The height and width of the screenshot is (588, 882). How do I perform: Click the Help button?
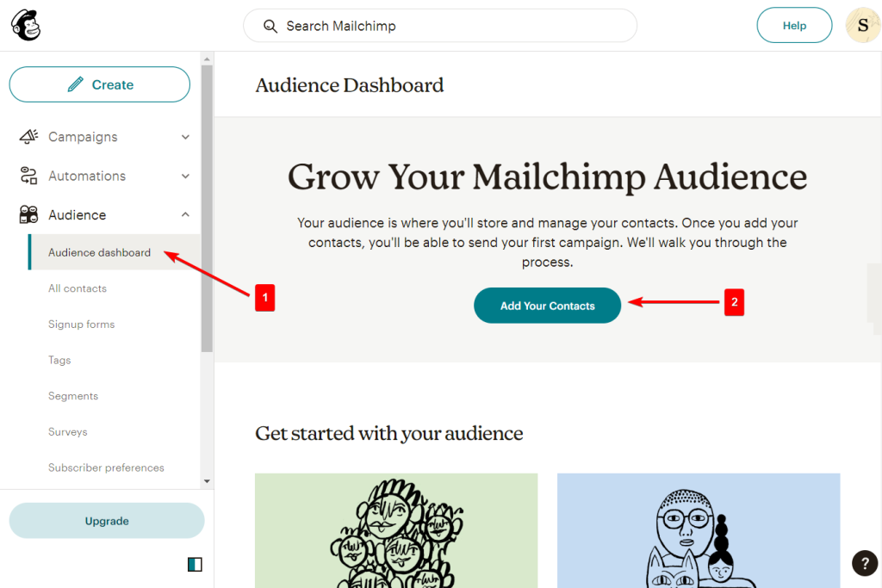pyautogui.click(x=794, y=25)
